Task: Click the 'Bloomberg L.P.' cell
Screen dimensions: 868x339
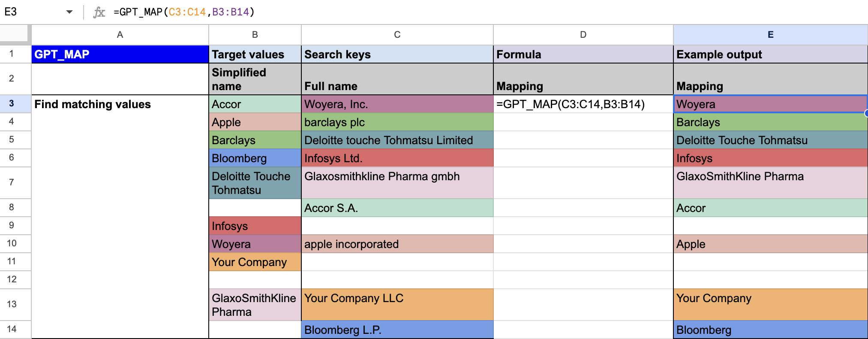Action: [397, 330]
